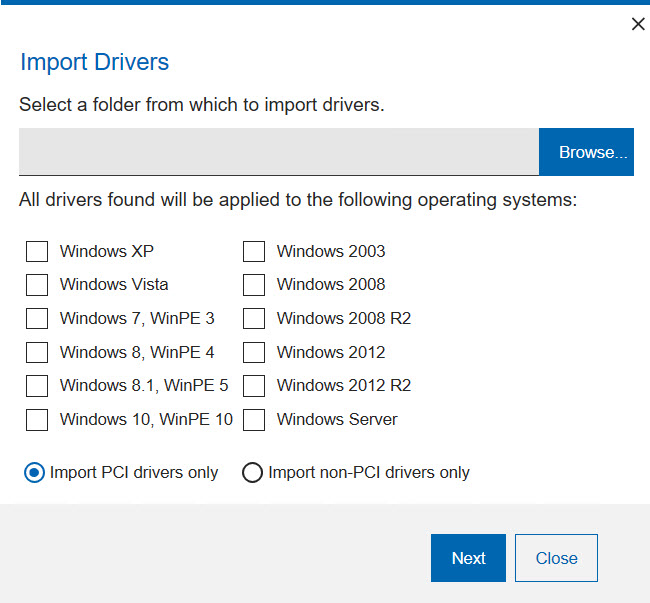Check the Windows 2003 checkbox
Image resolution: width=650 pixels, height=603 pixels.
(254, 251)
